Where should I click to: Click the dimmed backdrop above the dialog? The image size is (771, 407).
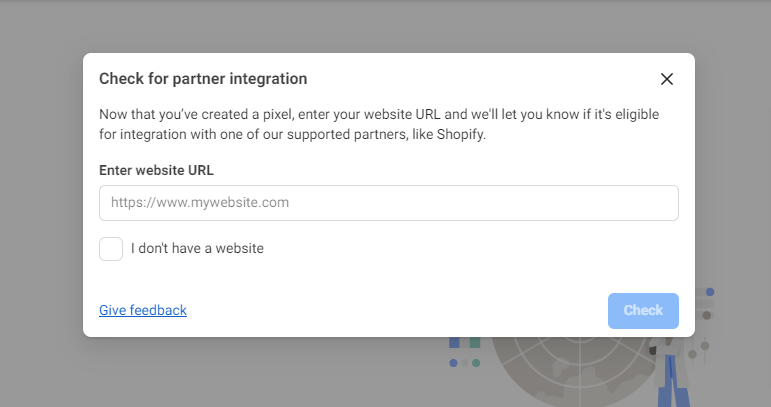[x=386, y=27]
